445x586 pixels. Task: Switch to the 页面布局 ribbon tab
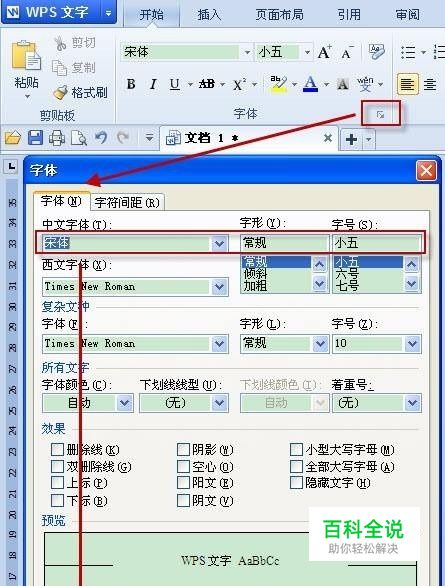[279, 15]
